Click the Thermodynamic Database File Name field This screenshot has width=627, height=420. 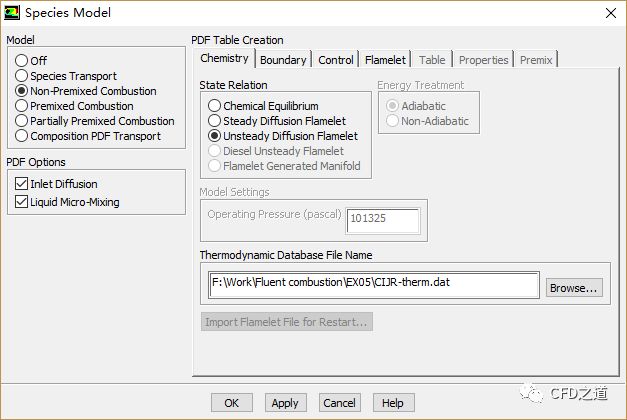374,283
